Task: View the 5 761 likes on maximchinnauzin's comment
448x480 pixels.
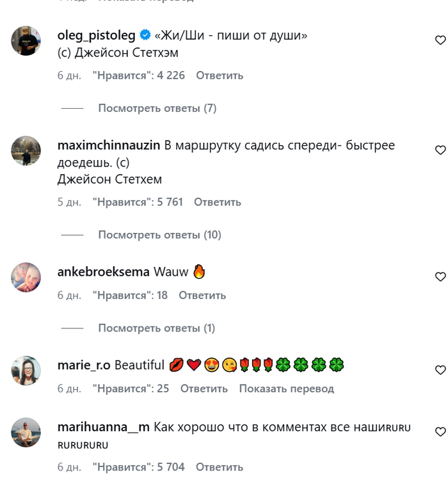Action: (x=138, y=202)
